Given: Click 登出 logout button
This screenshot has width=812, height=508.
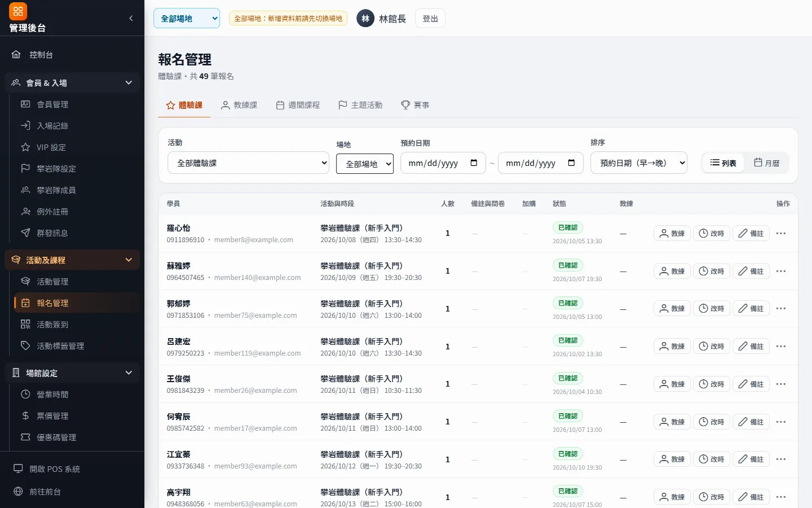Looking at the screenshot, I should click(x=430, y=19).
